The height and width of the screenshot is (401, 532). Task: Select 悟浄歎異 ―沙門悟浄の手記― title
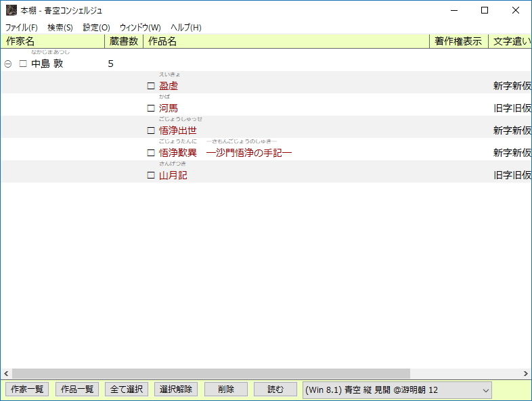pos(225,153)
